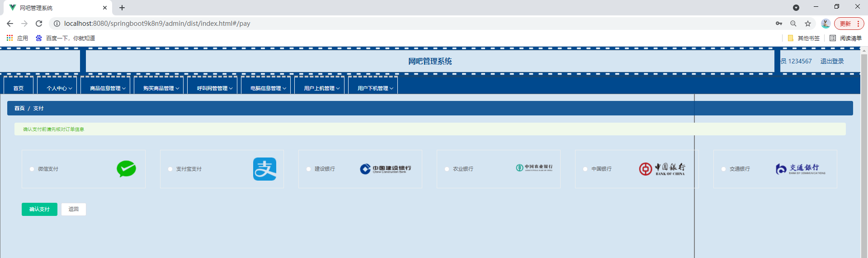Click the Agricultural Bank of China logo

point(534,167)
